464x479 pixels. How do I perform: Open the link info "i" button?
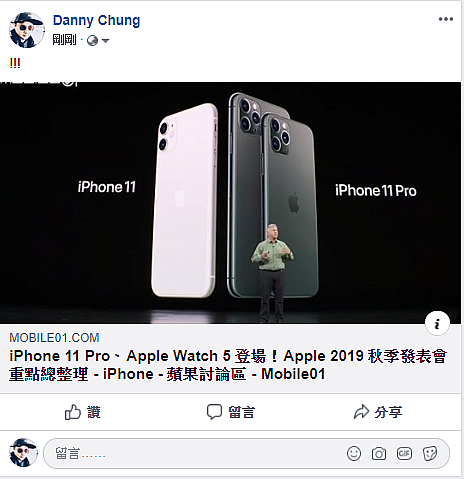point(437,323)
